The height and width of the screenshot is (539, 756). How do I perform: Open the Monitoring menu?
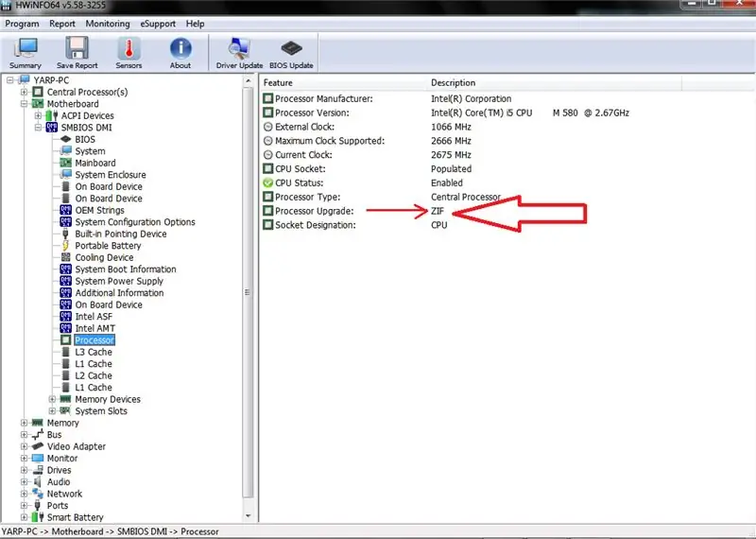tap(108, 24)
